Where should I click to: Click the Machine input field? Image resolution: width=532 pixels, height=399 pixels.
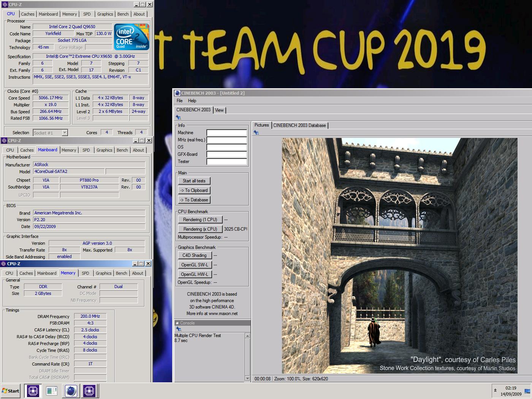[226, 133]
